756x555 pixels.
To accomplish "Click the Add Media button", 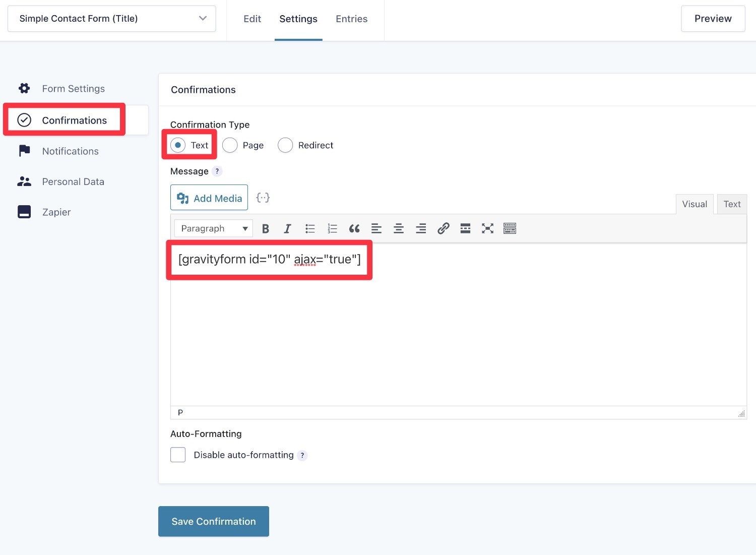I will (209, 198).
